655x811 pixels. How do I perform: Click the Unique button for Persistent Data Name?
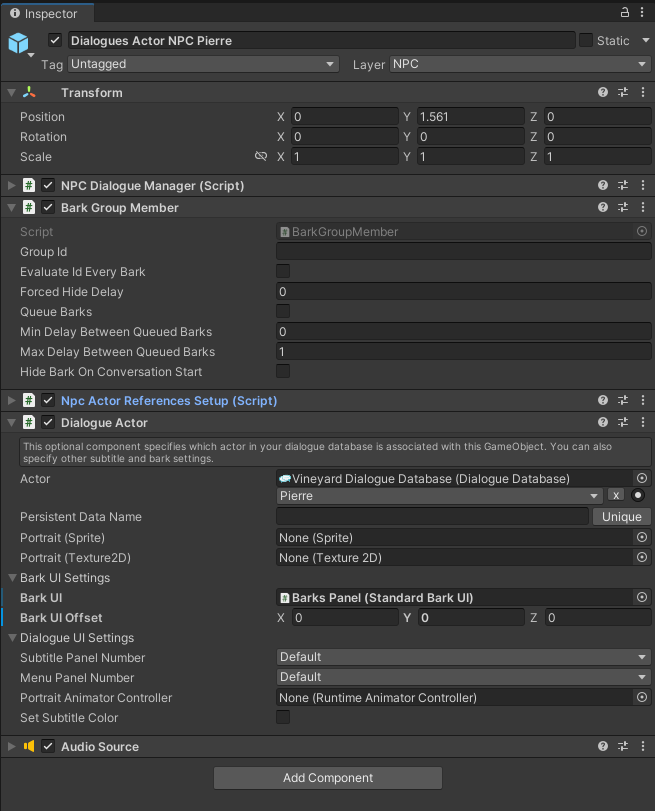point(621,517)
